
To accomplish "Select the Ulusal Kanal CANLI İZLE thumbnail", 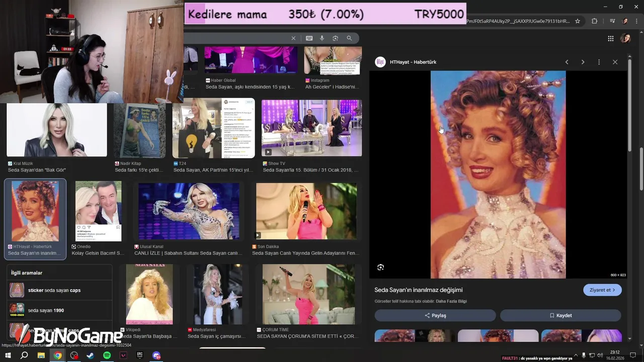I will tap(189, 211).
